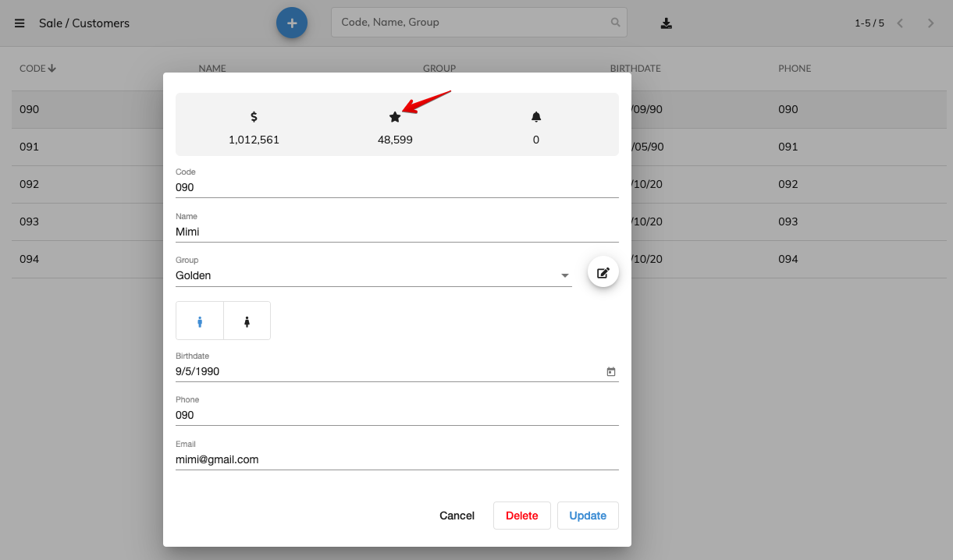Image resolution: width=953 pixels, height=560 pixels.
Task: Click code 090 in the table row
Action: point(29,109)
